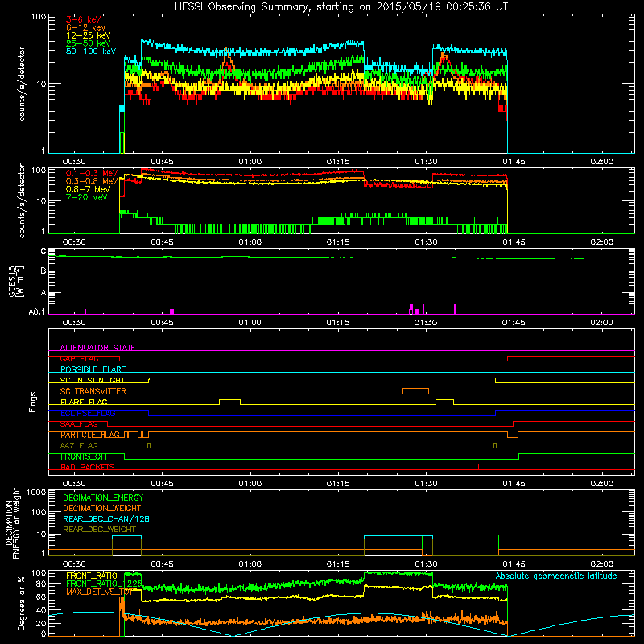The height and width of the screenshot is (644, 644).
Task: Click the A0.1 tick label on GOES plot
Action: pos(37,312)
